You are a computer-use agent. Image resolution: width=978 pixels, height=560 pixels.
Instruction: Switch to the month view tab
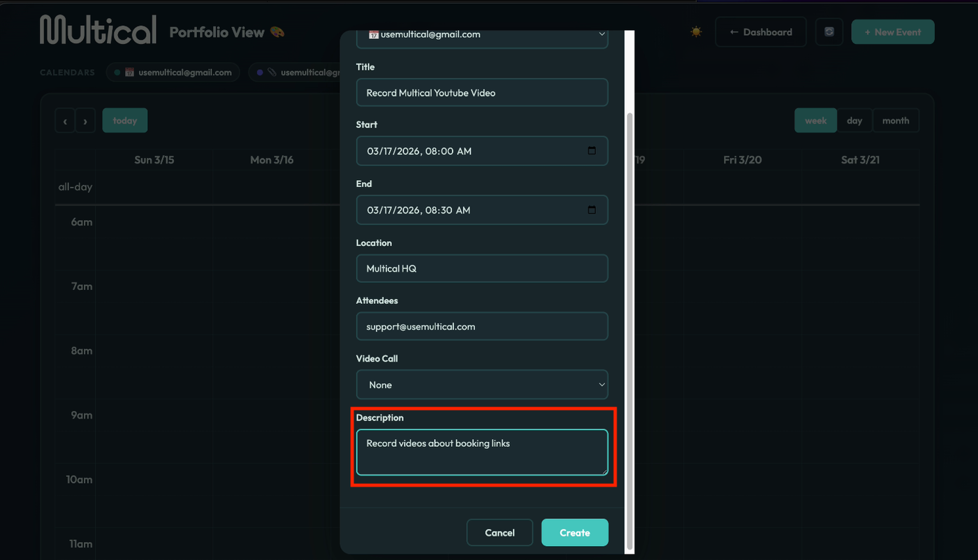coord(896,121)
